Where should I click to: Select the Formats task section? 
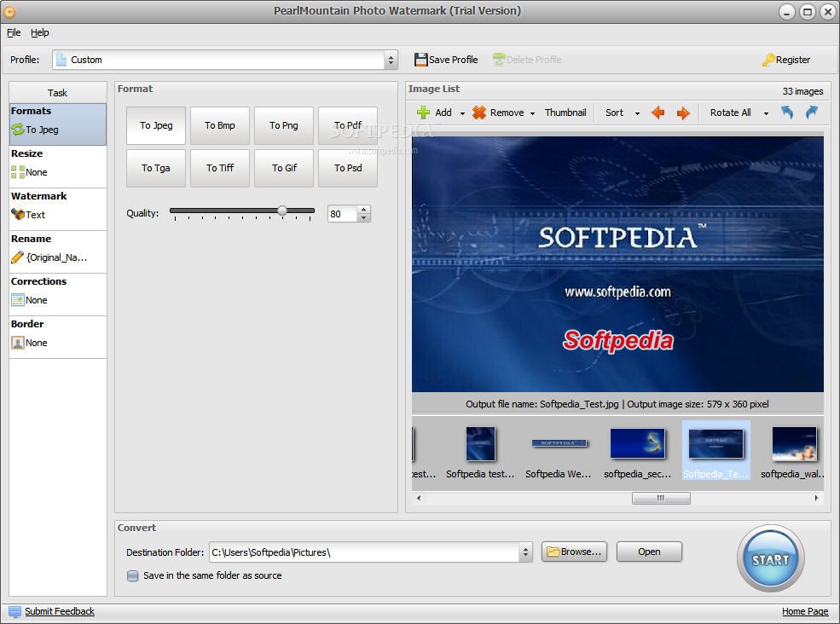point(58,124)
